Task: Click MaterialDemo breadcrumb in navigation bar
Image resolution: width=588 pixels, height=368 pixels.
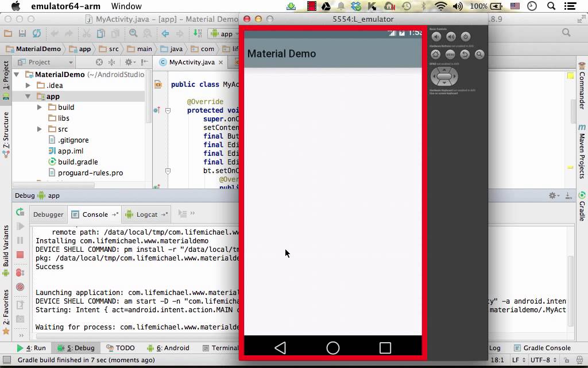Action: (34, 49)
